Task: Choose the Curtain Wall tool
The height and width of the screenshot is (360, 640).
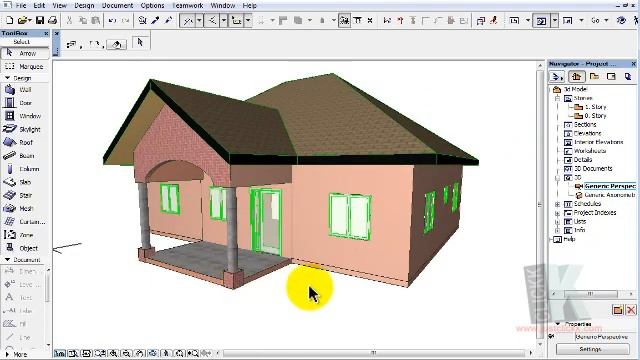Action: (x=24, y=222)
